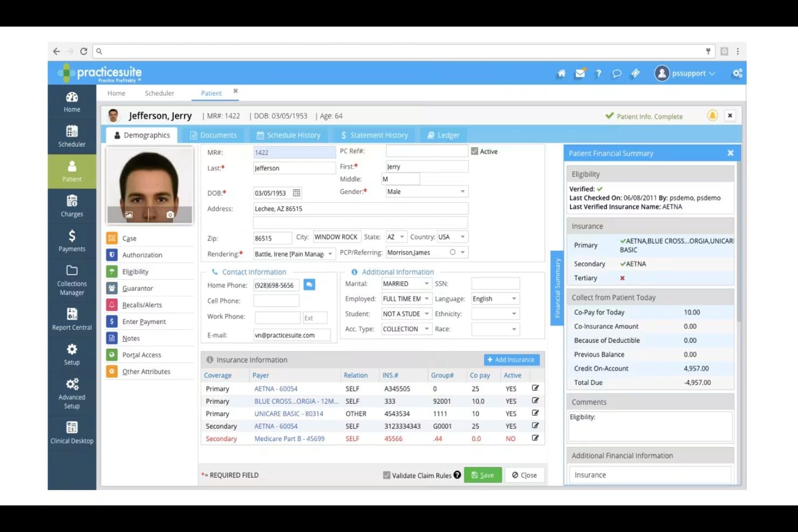Open Enter Payment menu item
This screenshot has height=532, width=798.
click(x=144, y=322)
